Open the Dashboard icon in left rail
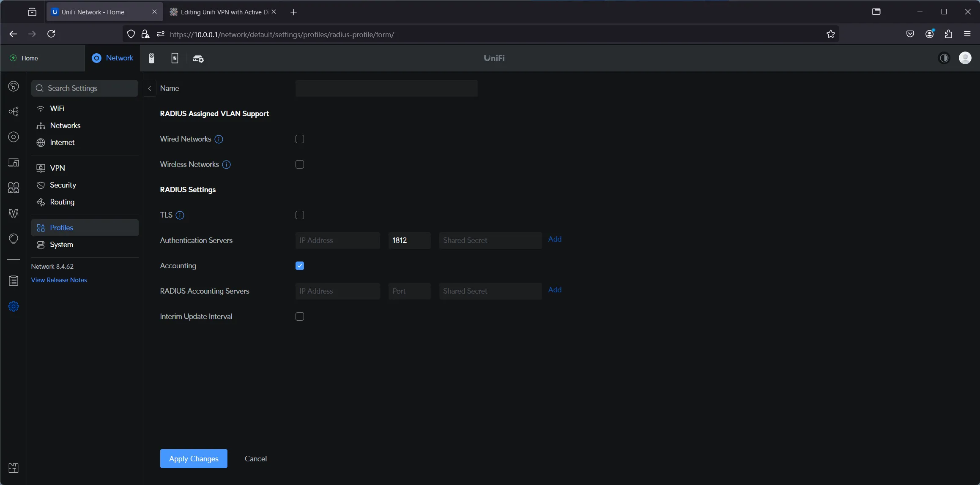 click(14, 86)
